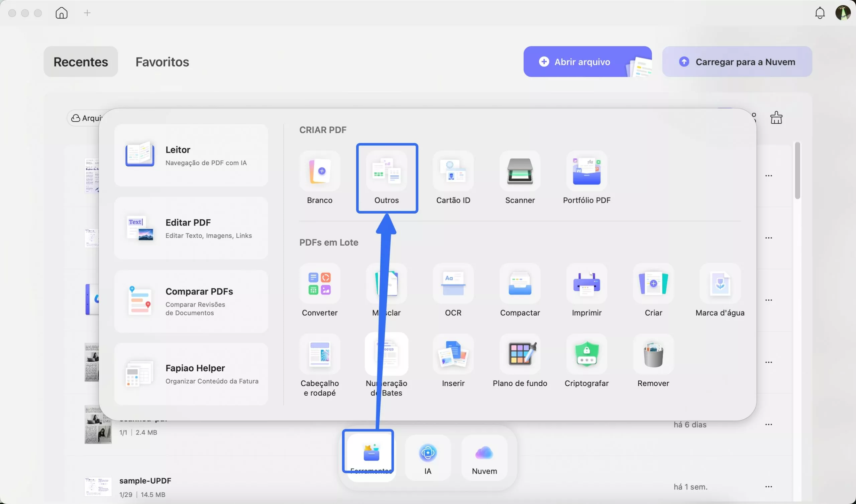Viewport: 856px width, 504px height.
Task: Select the Cartão ID tool
Action: pos(453,171)
